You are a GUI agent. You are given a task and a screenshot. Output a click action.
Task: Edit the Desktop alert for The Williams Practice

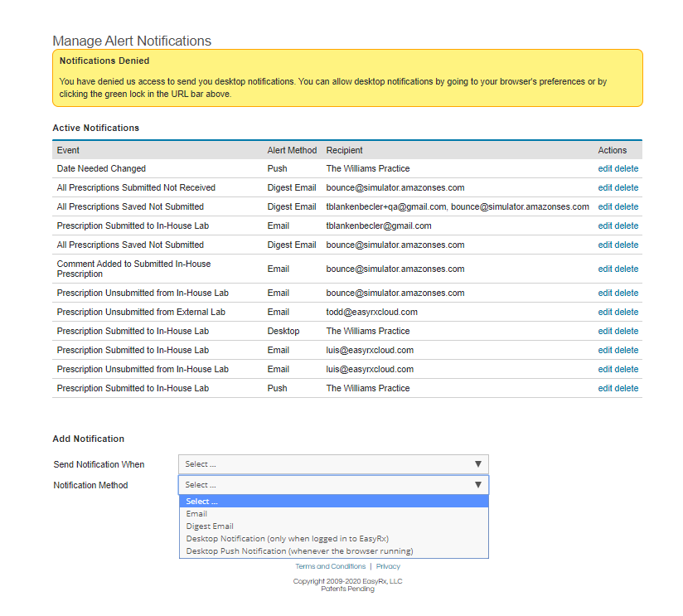(x=604, y=331)
